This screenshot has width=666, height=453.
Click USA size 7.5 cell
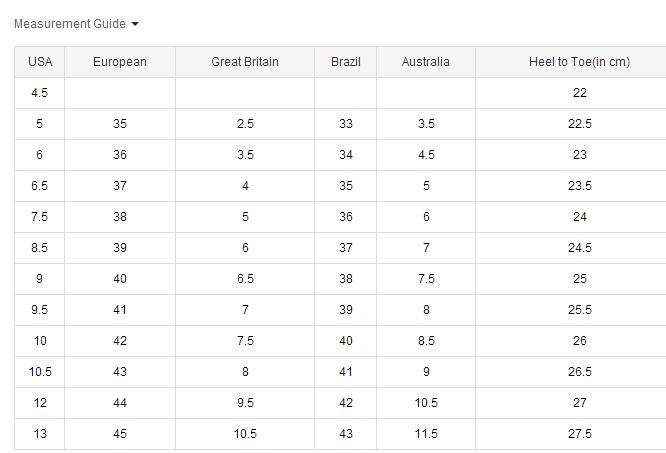coord(40,217)
